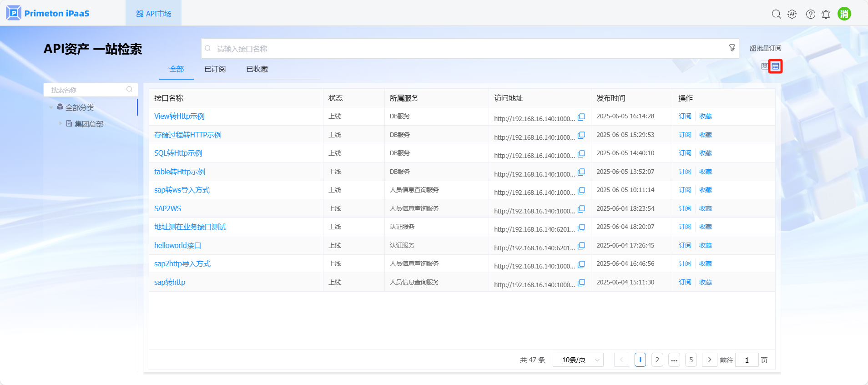Open the SQL转Http示例 interface link
The height and width of the screenshot is (385, 868).
[178, 153]
